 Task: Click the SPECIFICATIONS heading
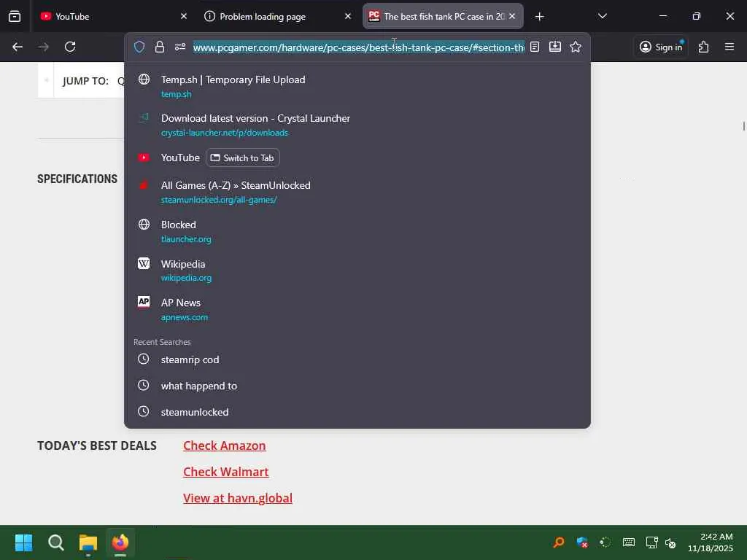pyautogui.click(x=77, y=179)
